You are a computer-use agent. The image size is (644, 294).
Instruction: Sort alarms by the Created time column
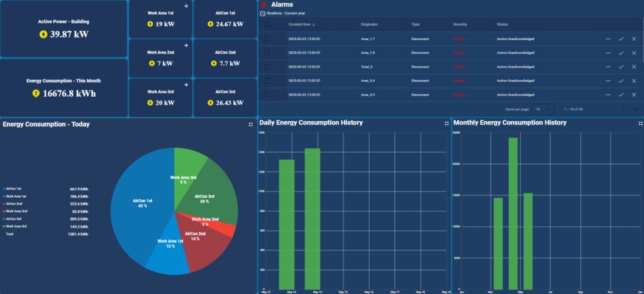[302, 24]
